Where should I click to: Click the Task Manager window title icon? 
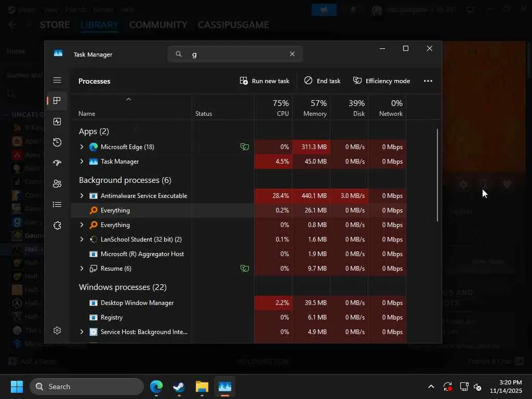[x=58, y=54]
